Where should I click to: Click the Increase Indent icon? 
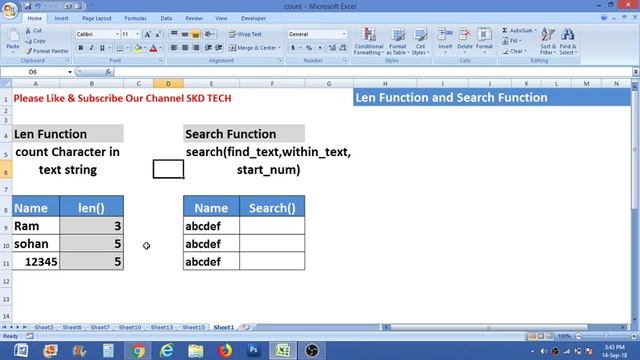click(219, 48)
